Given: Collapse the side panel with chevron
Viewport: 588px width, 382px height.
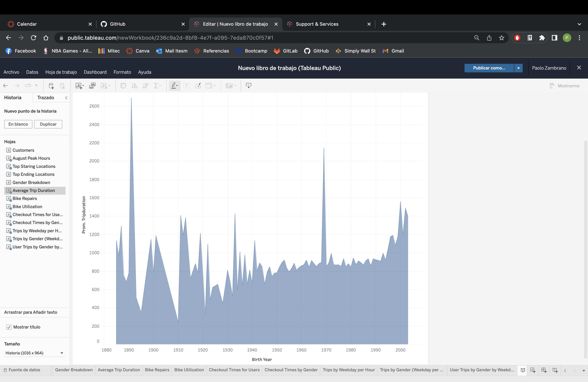Looking at the screenshot, I should click(66, 98).
